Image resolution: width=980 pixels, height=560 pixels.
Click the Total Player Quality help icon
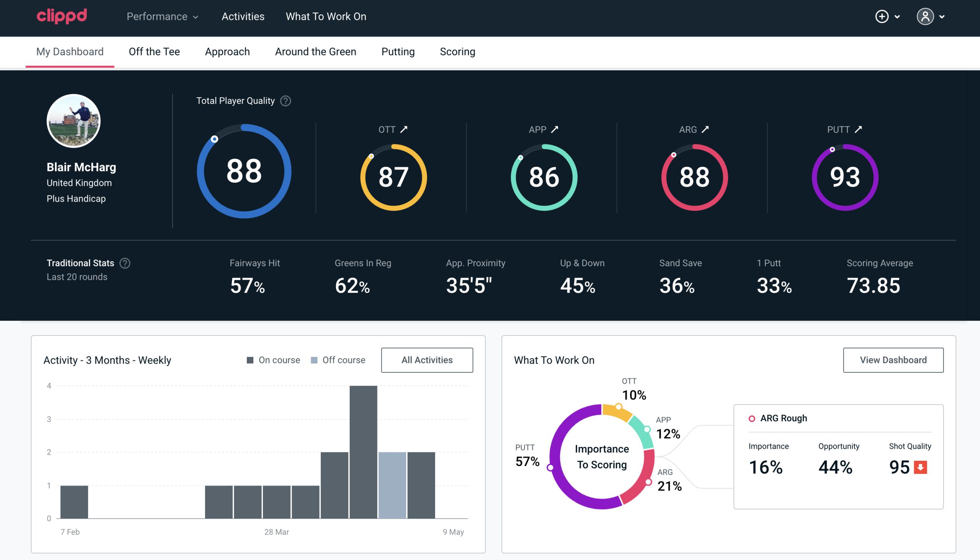click(285, 100)
